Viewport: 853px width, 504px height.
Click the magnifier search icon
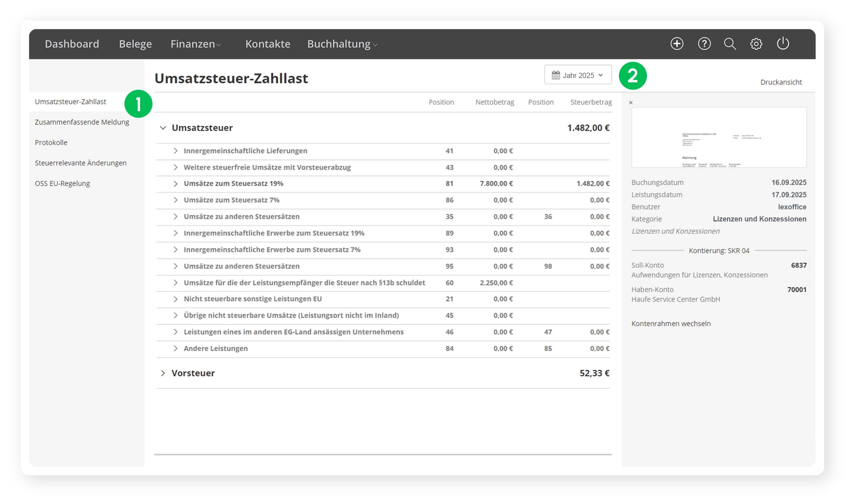coord(730,44)
